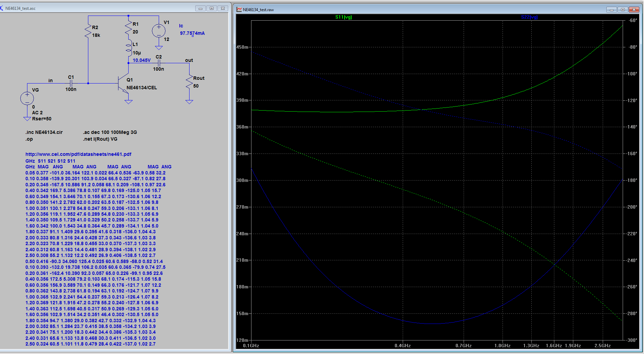Click the NE46134_test.raw window title
Viewport: 644px width, 354px height.
point(258,10)
